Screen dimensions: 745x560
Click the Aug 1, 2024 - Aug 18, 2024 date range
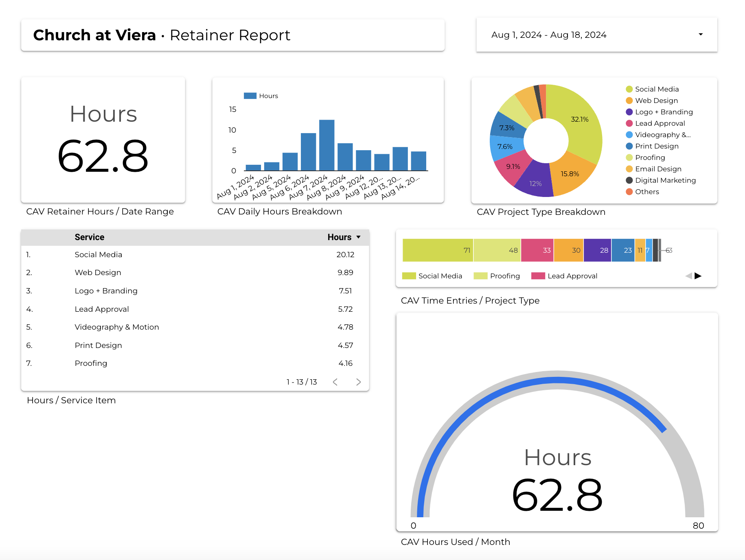[549, 35]
